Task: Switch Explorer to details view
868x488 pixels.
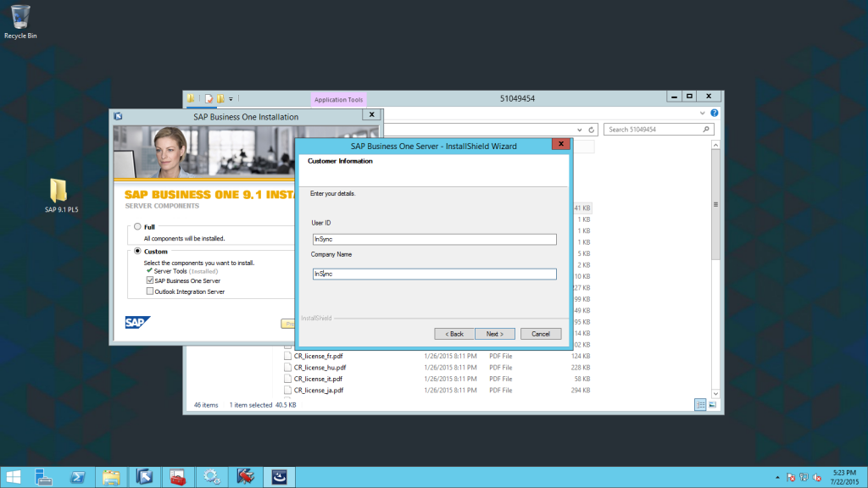Action: [x=700, y=405]
